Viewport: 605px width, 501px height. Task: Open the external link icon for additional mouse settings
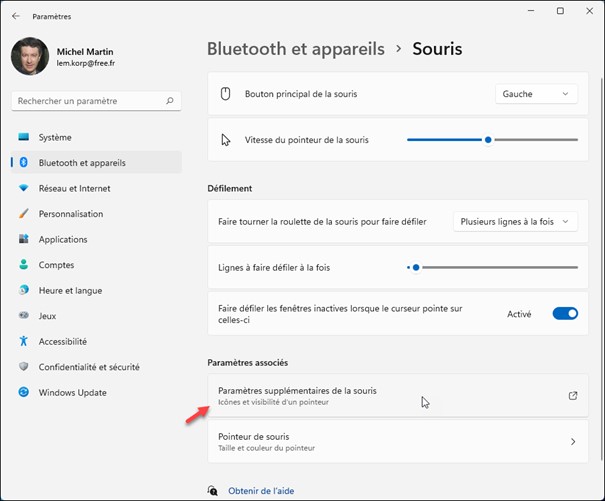tap(573, 395)
